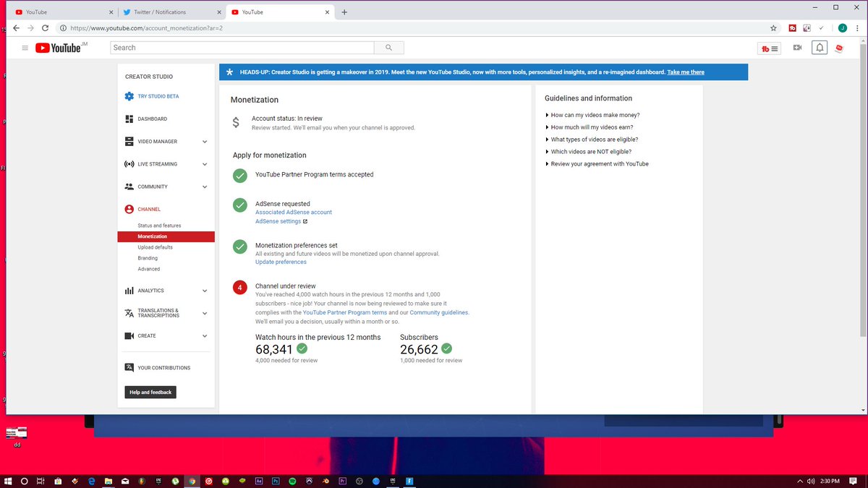Bookmark this page with the star icon
The height and width of the screenshot is (488, 868).
click(773, 28)
